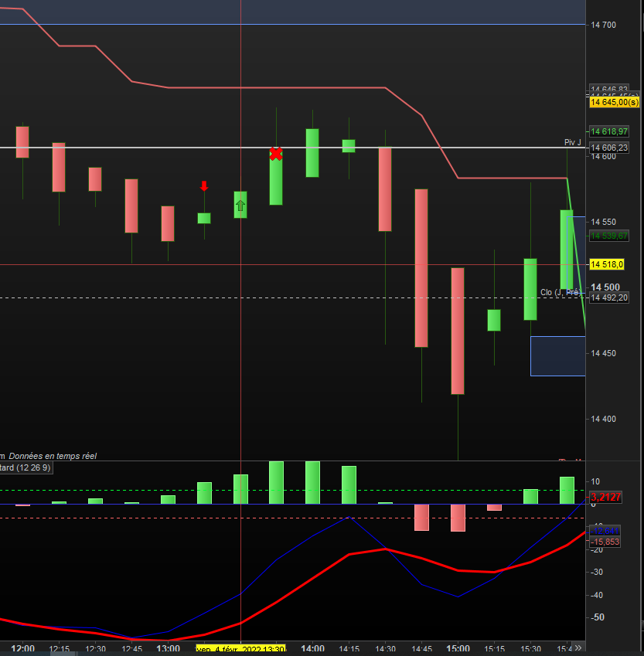Viewport: 644px width, 656px height.
Task: Click the red MACD histogram bar at 15:00
Action: [x=458, y=518]
